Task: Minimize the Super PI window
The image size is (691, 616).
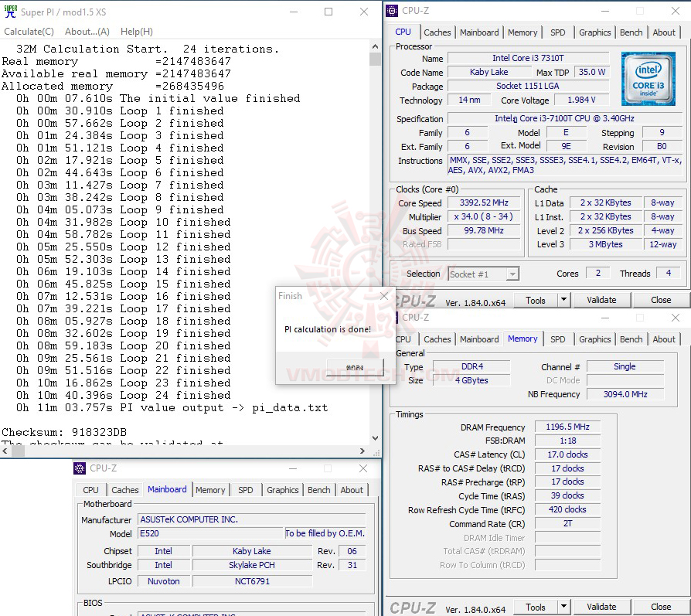Action: pos(294,12)
